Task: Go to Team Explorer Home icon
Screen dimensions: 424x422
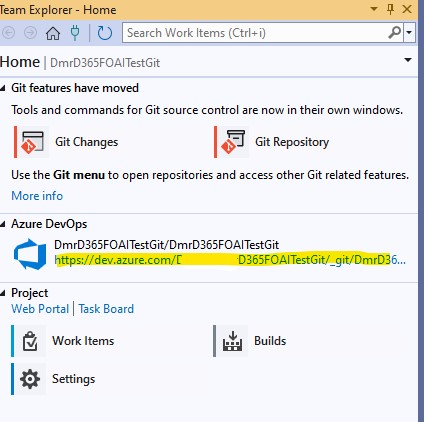Action: click(x=53, y=33)
